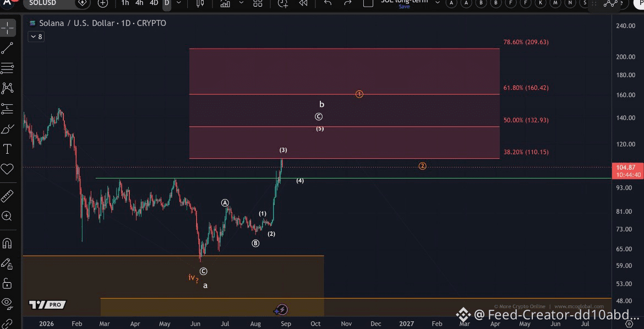Click the add symbol plus button

[x=103, y=3]
